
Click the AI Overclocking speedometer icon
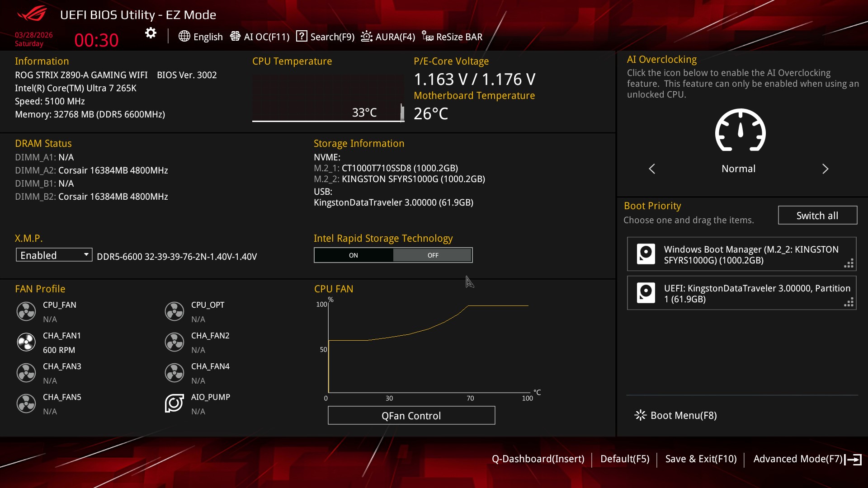click(740, 131)
